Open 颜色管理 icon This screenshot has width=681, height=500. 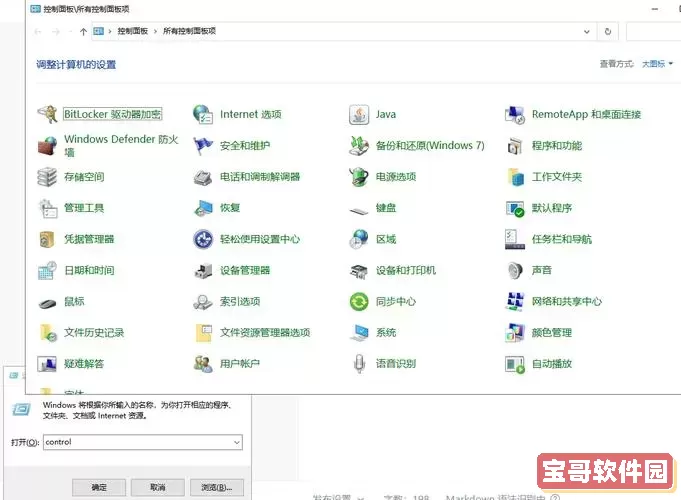[515, 333]
